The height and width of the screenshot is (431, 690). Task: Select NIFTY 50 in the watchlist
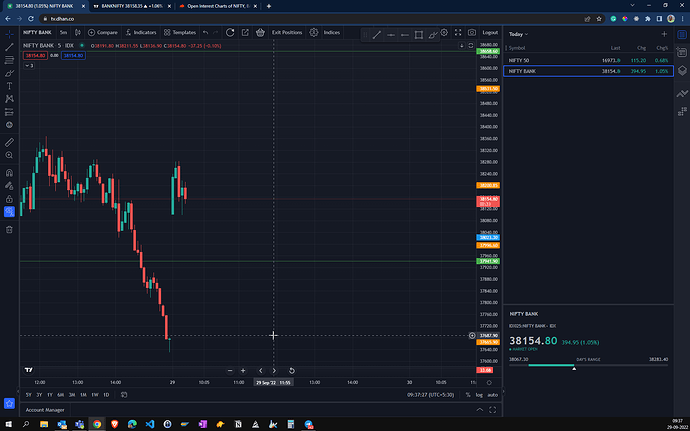tap(588, 60)
